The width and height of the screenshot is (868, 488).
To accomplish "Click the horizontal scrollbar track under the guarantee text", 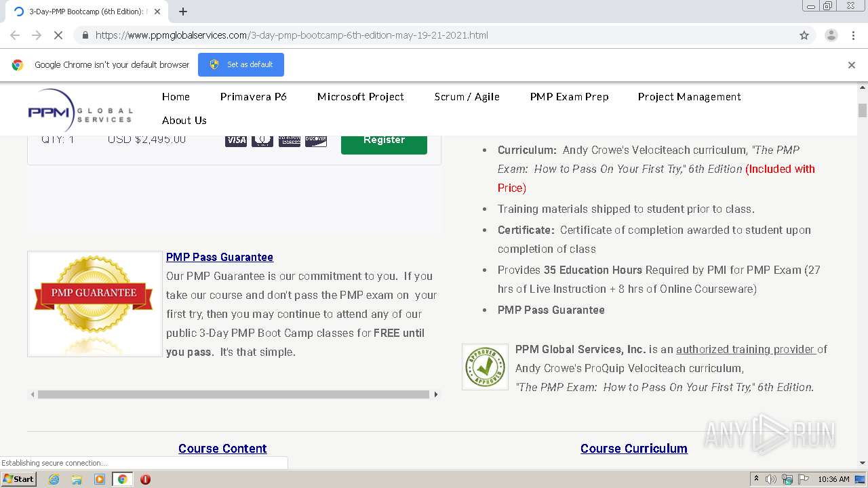I will pyautogui.click(x=234, y=394).
